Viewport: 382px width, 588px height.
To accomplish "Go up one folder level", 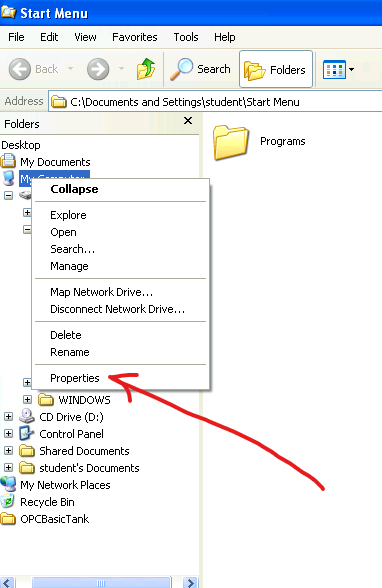I will point(146,69).
